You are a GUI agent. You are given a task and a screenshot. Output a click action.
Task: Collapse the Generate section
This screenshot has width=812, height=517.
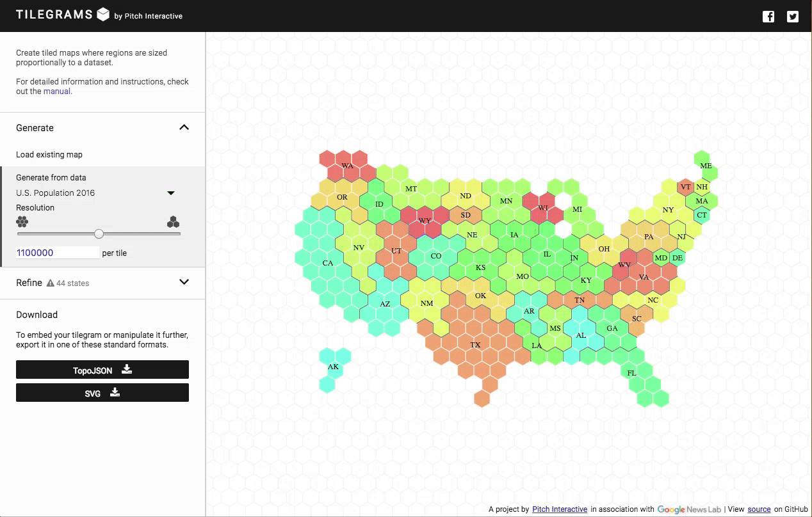(x=184, y=127)
